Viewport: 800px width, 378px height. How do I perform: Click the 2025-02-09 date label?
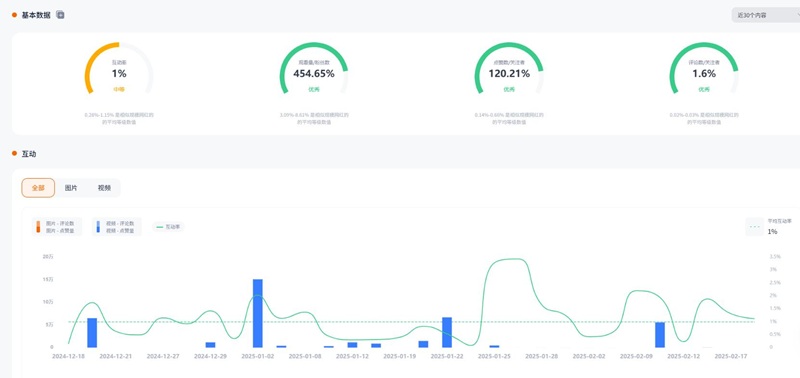click(636, 356)
